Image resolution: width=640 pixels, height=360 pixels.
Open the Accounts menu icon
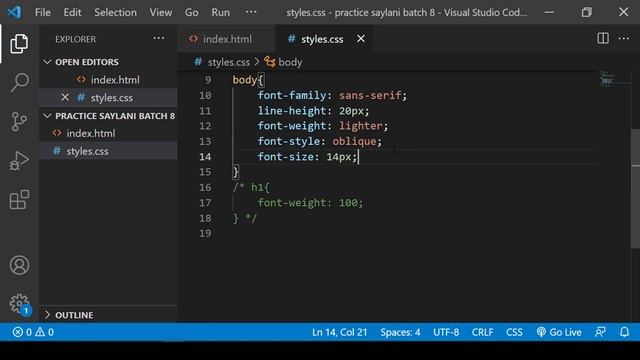coord(19,265)
